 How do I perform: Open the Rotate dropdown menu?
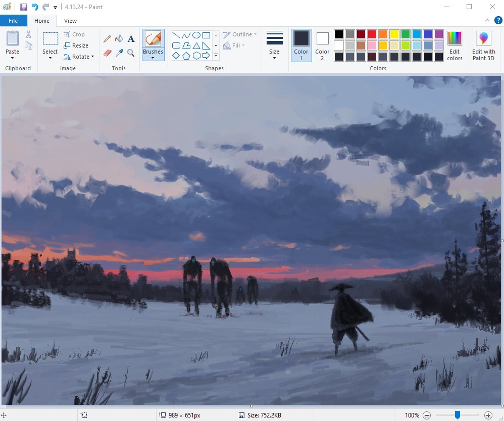[79, 57]
